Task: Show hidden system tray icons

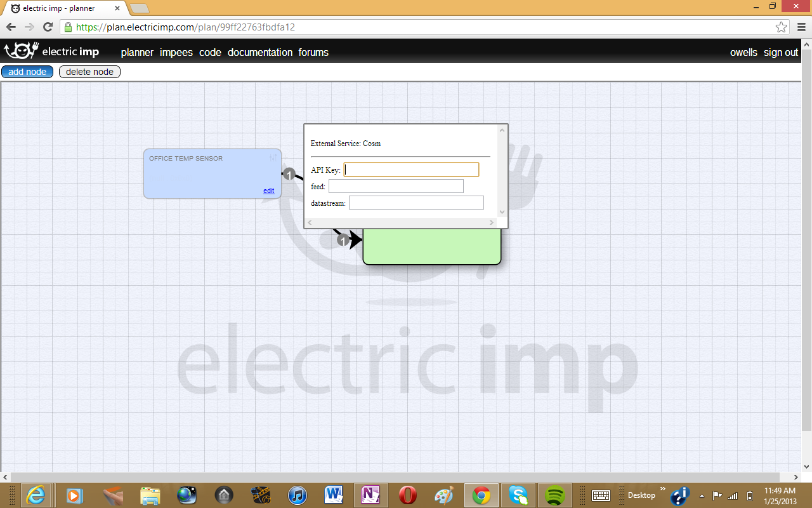Action: click(702, 495)
